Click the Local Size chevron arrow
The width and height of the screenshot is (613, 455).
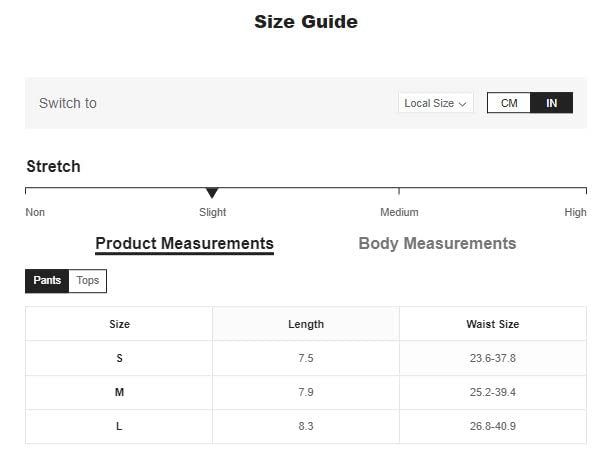462,104
